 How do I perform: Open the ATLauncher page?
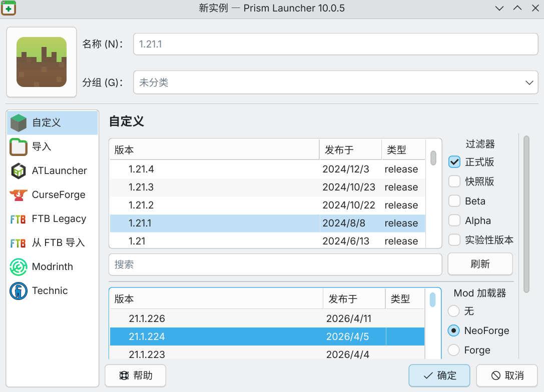(x=53, y=170)
